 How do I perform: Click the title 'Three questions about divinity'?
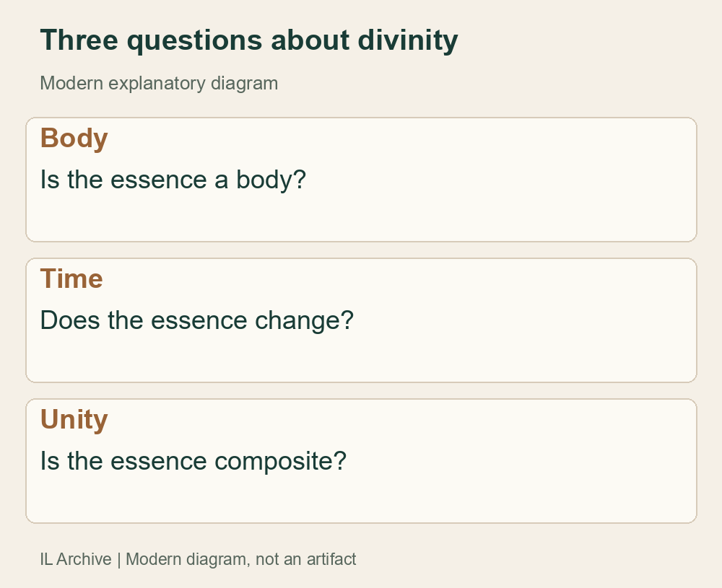tap(249, 40)
